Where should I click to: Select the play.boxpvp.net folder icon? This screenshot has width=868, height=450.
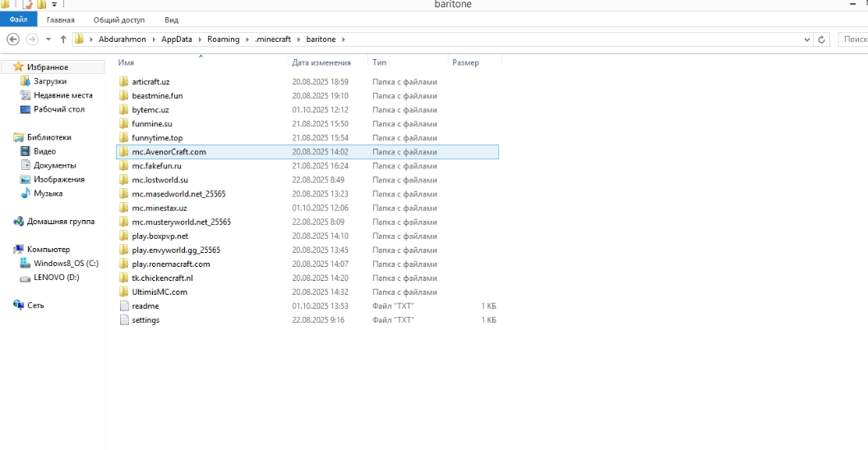coord(124,236)
